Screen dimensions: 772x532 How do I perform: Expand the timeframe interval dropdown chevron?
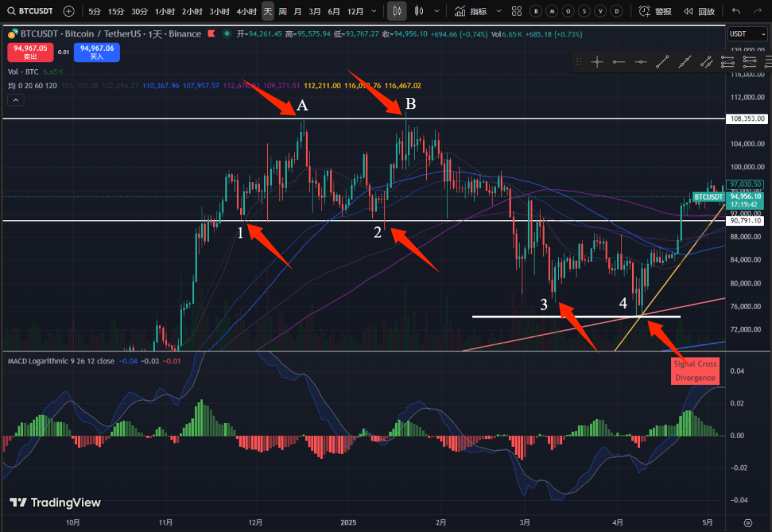(x=376, y=11)
